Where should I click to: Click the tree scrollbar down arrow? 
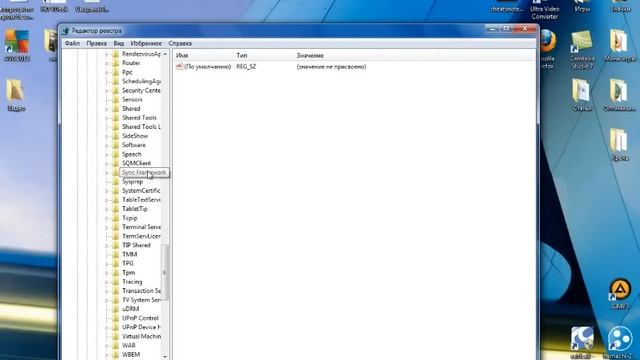165,356
